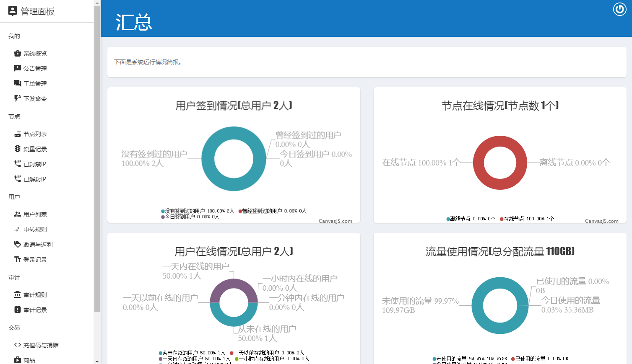Click the sidebar scrollbar down arrow

click(97, 361)
